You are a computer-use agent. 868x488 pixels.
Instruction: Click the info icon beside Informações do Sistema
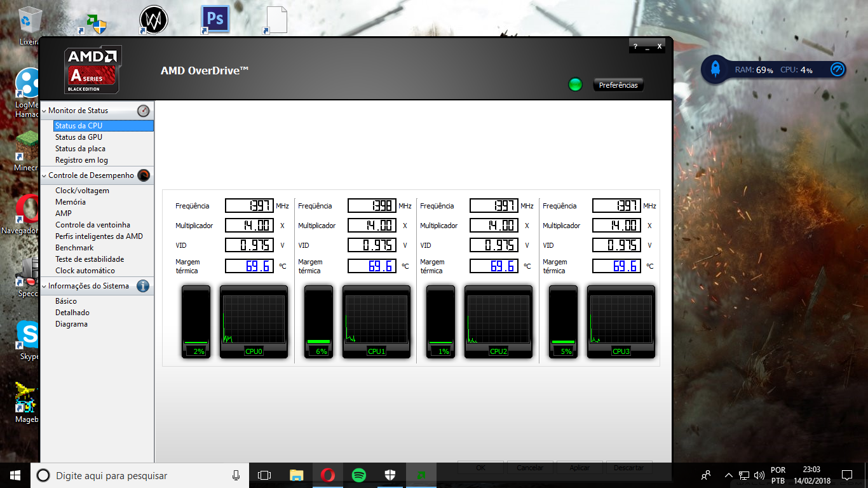(x=144, y=286)
